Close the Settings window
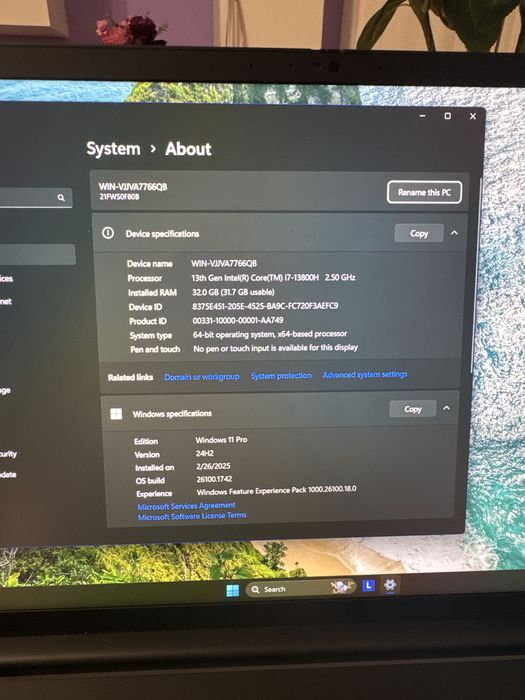The width and height of the screenshot is (525, 700). [x=473, y=117]
